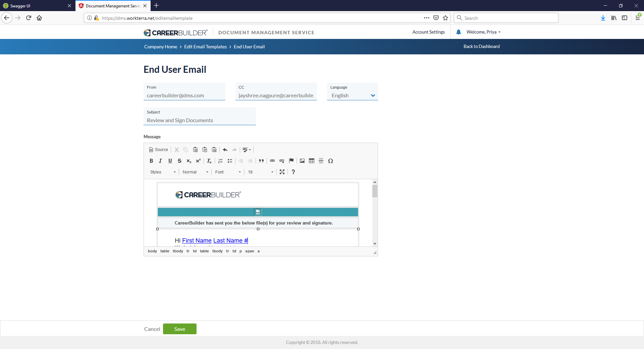Click the editor scroll down arrow
This screenshot has height=349, width=644.
click(x=375, y=244)
